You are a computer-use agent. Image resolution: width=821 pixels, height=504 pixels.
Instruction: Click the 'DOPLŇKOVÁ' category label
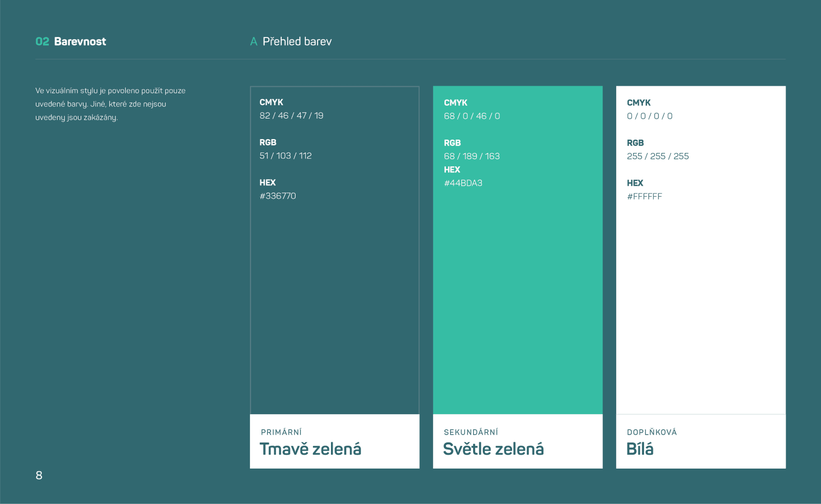(x=652, y=432)
